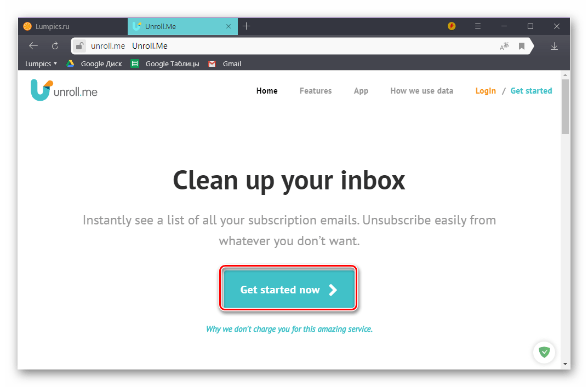Click the green shield protection badge
This screenshot has width=588, height=387.
(x=544, y=352)
